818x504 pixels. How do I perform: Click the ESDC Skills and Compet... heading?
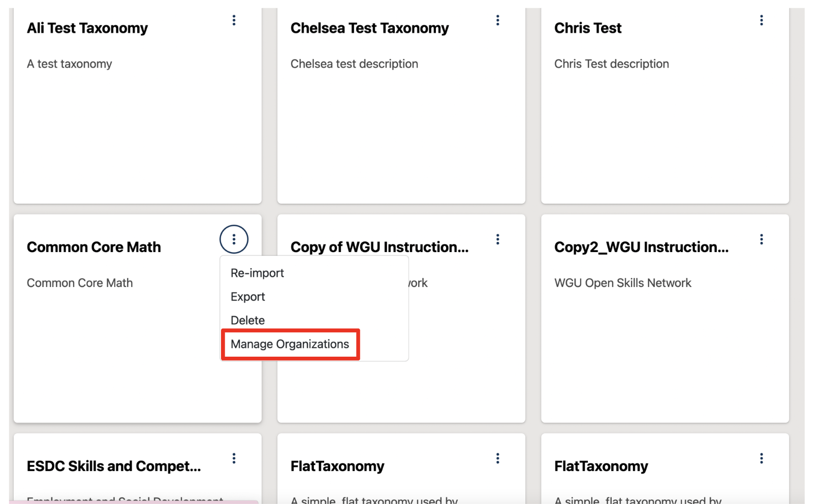(114, 466)
